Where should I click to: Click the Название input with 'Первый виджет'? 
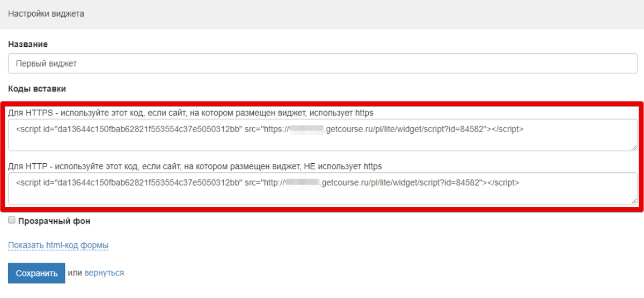point(323,63)
